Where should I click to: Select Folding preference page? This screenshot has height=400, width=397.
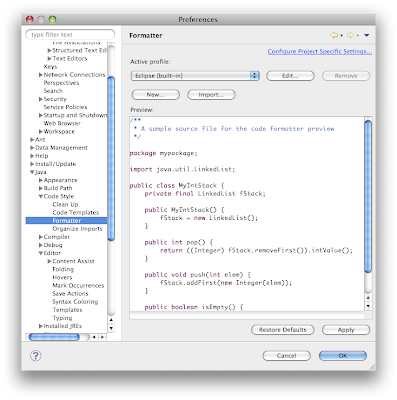(x=63, y=269)
